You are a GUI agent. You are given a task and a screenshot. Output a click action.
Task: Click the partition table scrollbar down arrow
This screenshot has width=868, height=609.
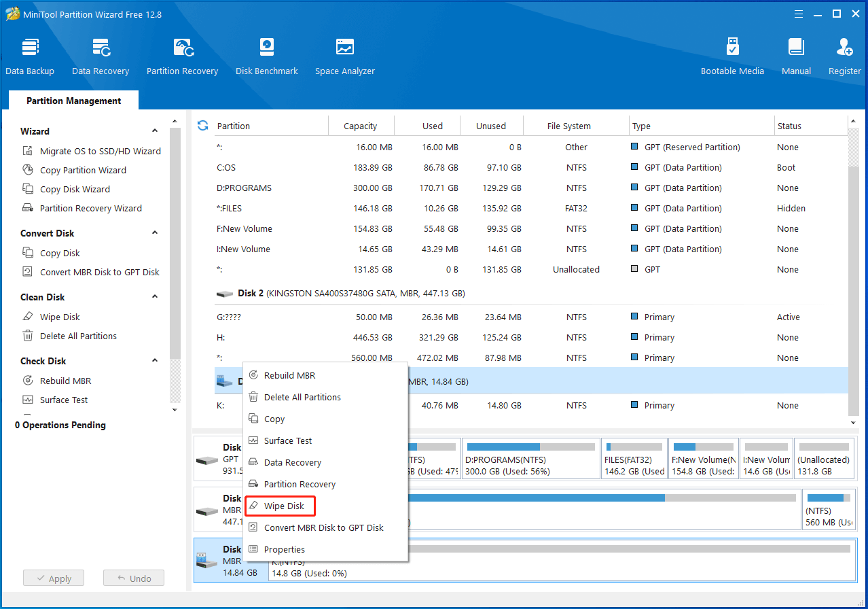[854, 422]
